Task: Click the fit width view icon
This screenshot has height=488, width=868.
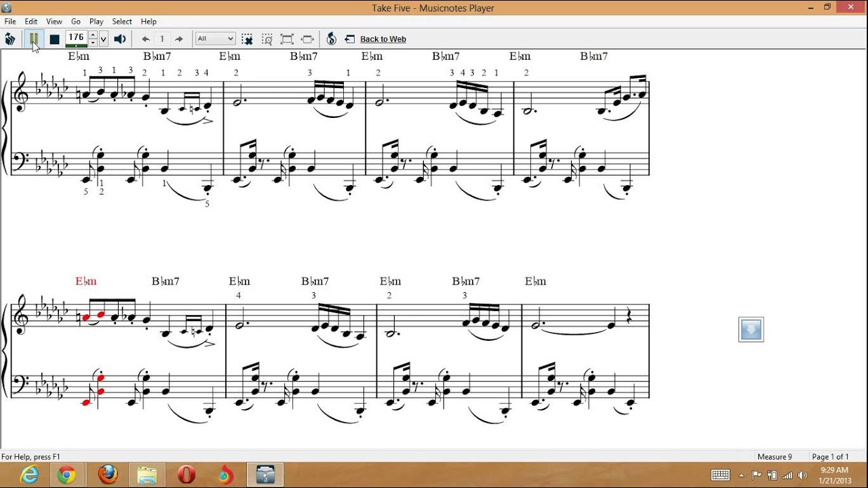Action: (307, 39)
